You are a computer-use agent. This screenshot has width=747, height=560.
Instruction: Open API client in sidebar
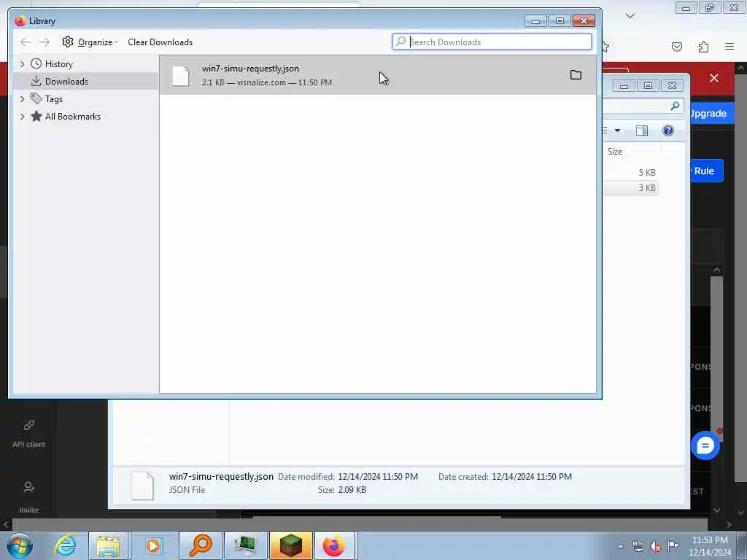click(28, 433)
